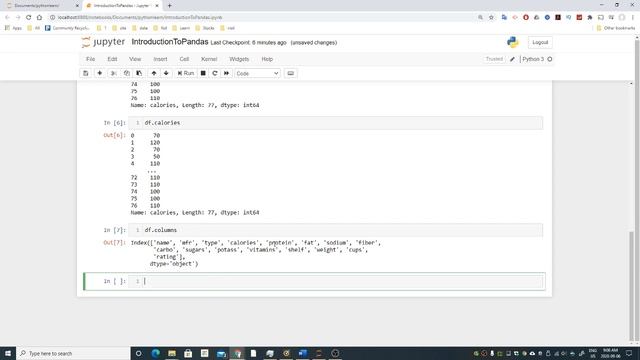The image size is (640, 360).
Task: Open the Windows Start menu
Action: point(8,353)
